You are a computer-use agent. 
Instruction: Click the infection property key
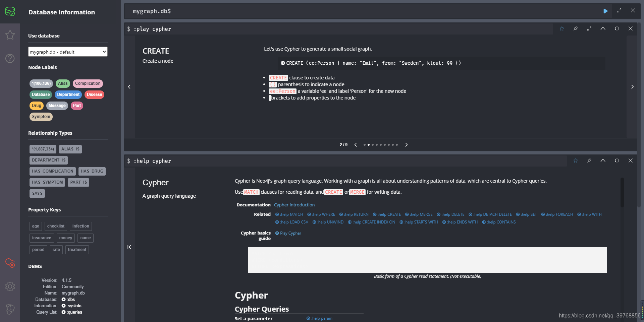pos(81,226)
